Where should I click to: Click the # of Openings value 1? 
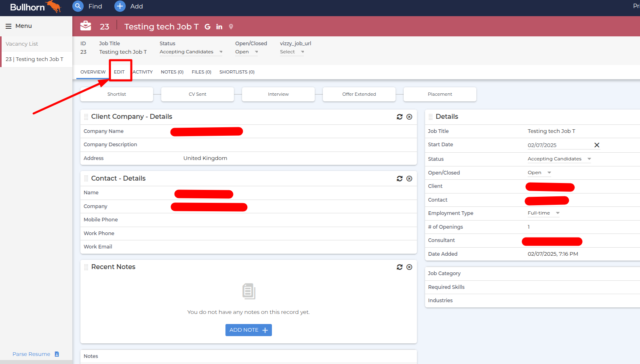tap(528, 227)
